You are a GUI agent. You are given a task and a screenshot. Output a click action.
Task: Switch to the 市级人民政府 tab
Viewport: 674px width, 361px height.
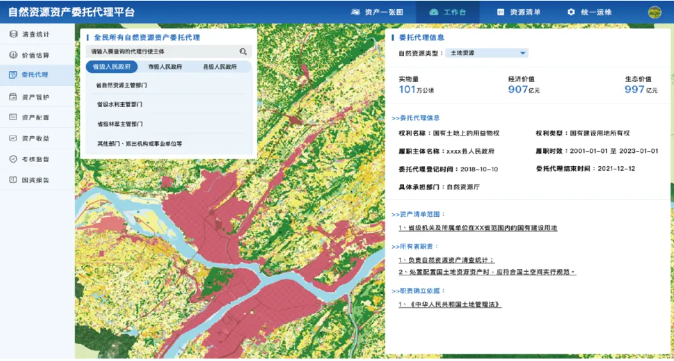[x=165, y=67]
